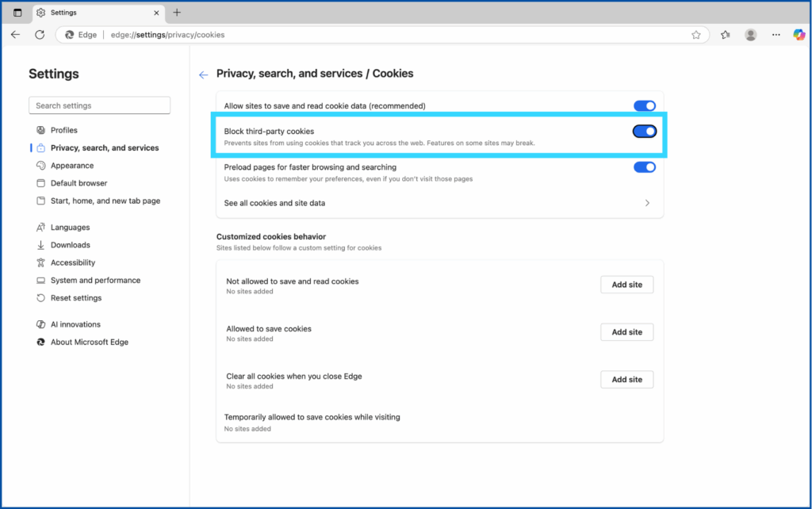Screen dimensions: 812x509
Task: Click the browser back arrow icon
Action: 16,35
